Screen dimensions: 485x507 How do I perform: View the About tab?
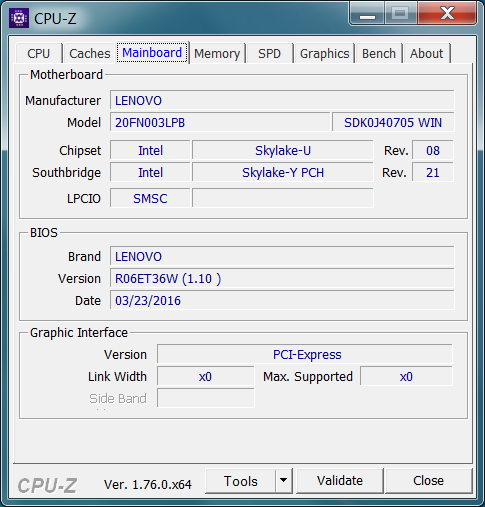pos(427,53)
